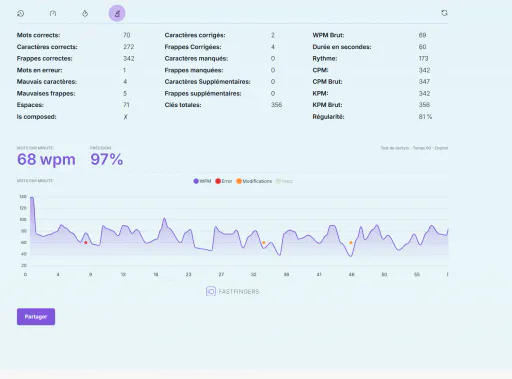Click the 'CPM Brut:' label
The image size is (512, 379).
tap(327, 82)
